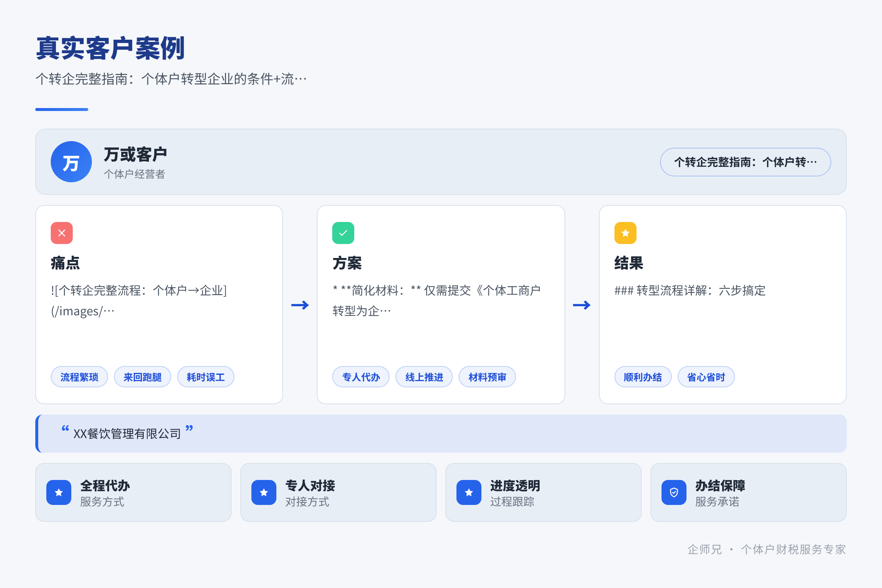
Task: Click the 简化材料 description text
Action: 437,300
